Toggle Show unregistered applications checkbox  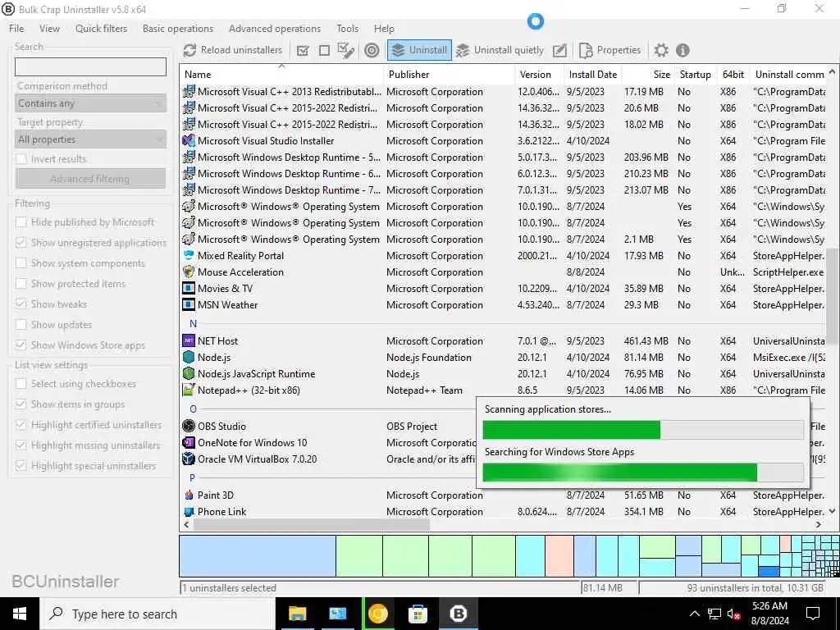(x=21, y=243)
